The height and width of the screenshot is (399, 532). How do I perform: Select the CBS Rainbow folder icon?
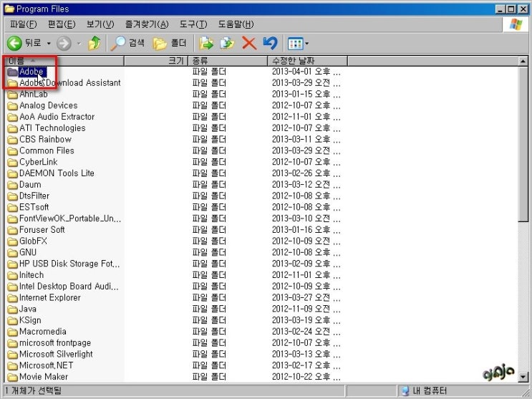(x=13, y=140)
